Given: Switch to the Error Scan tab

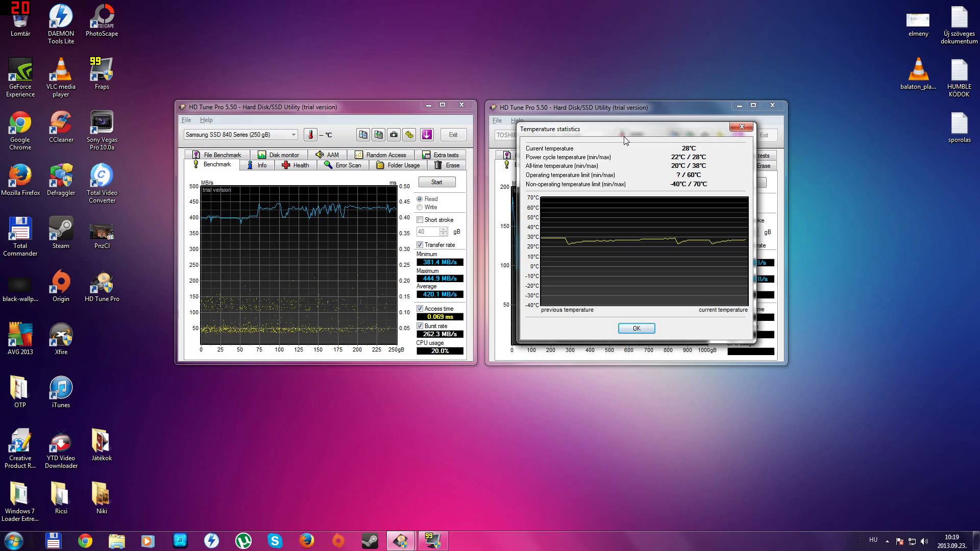Looking at the screenshot, I should [342, 165].
